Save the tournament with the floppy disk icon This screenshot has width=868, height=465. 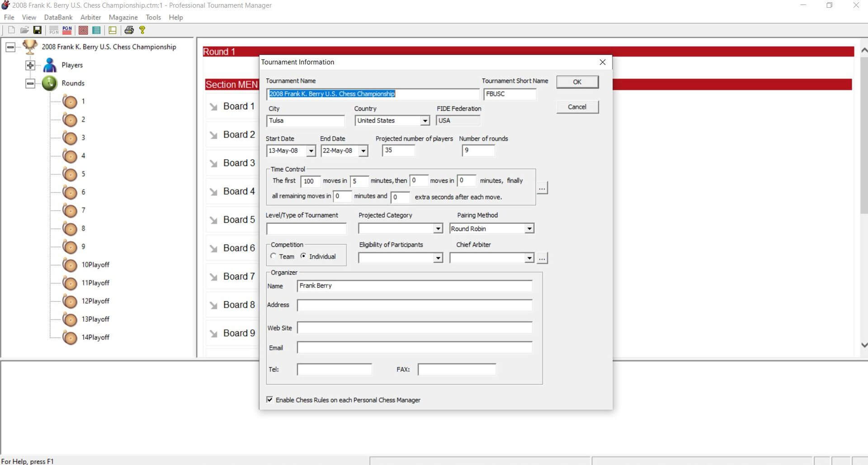38,30
